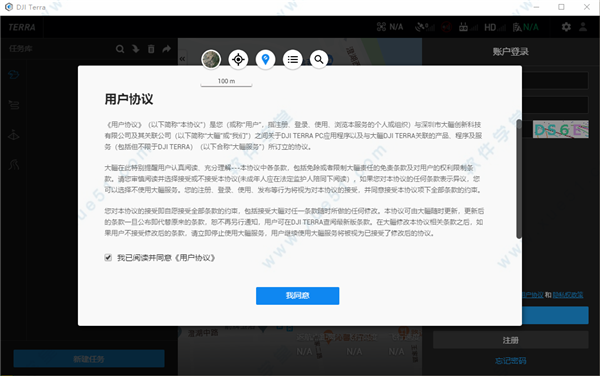Click the import arrow icon in 任务库 header
This screenshot has height=376, width=600.
(x=135, y=49)
